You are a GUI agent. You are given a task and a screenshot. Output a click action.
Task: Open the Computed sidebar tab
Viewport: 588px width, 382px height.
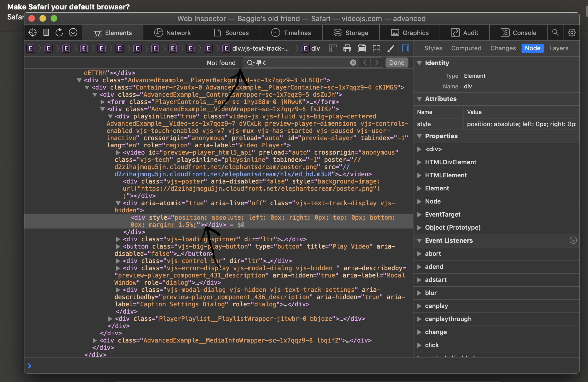[466, 48]
